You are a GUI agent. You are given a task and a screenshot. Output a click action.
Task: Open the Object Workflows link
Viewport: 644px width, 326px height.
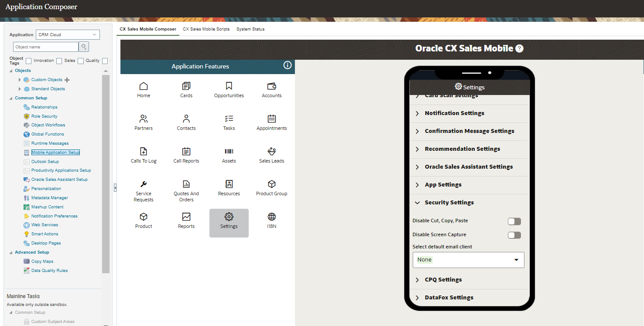(x=48, y=125)
